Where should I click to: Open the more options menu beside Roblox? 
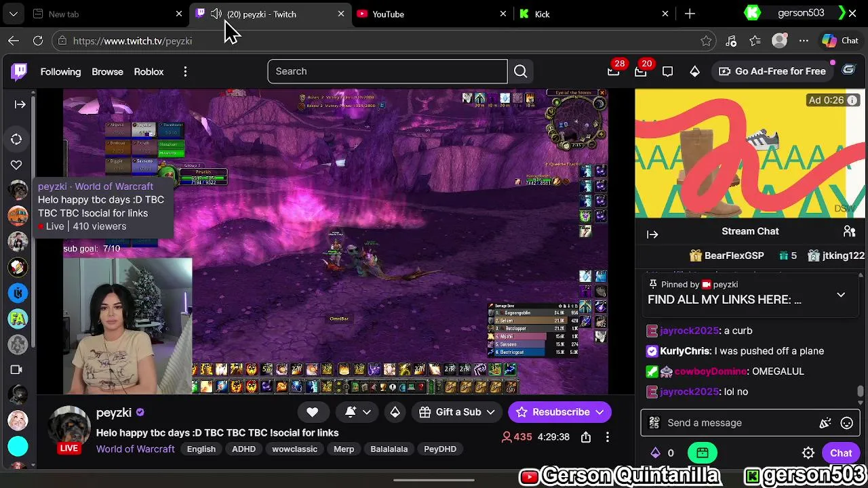185,71
